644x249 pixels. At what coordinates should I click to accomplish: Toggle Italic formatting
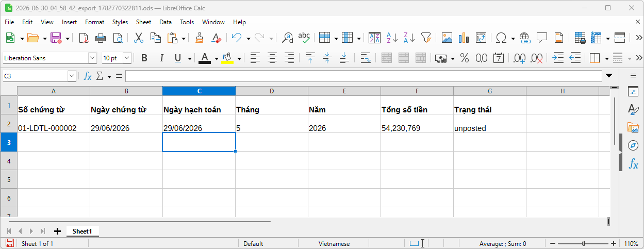[x=161, y=58]
